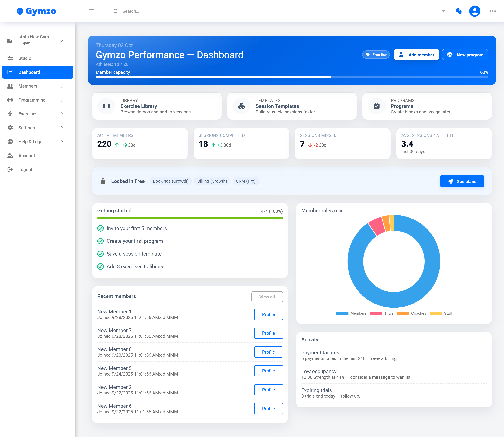Viewport: 504px width, 437px height.
Task: Click the user avatar icon
Action: click(x=474, y=11)
